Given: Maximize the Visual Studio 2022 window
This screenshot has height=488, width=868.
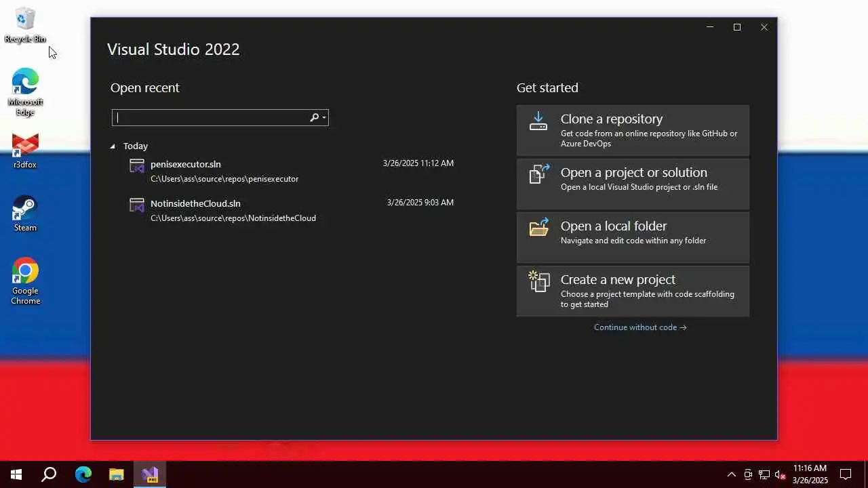Looking at the screenshot, I should [737, 27].
